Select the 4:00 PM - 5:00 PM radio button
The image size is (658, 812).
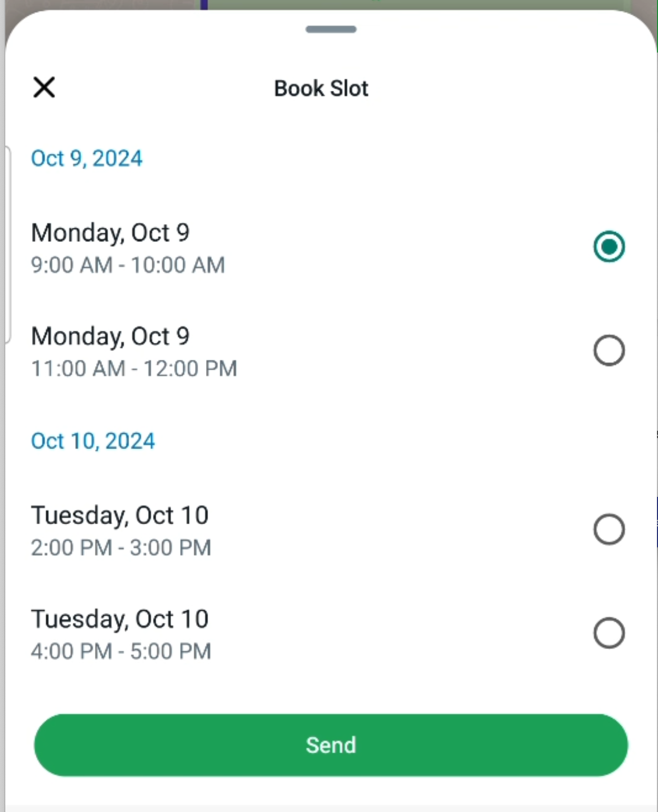point(609,633)
